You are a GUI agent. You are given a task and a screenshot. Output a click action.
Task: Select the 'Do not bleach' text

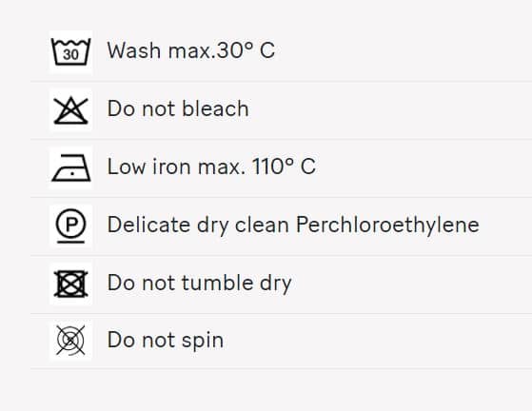pyautogui.click(x=178, y=108)
